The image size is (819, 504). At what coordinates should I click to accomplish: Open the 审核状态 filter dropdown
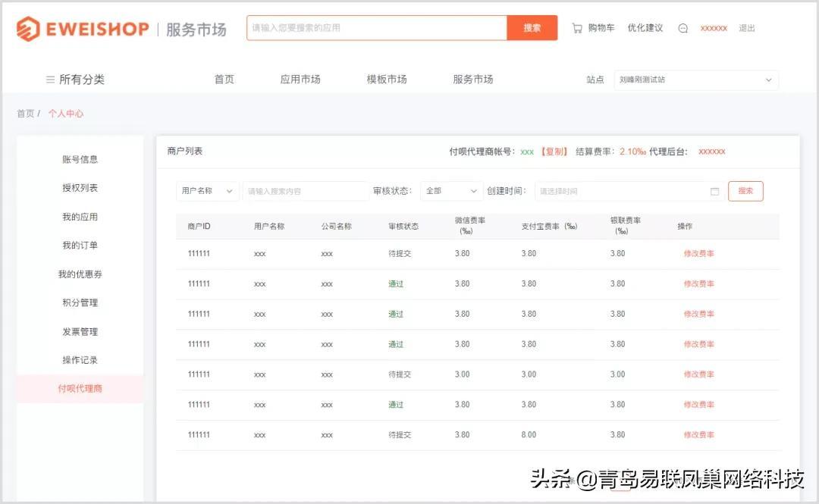[451, 191]
